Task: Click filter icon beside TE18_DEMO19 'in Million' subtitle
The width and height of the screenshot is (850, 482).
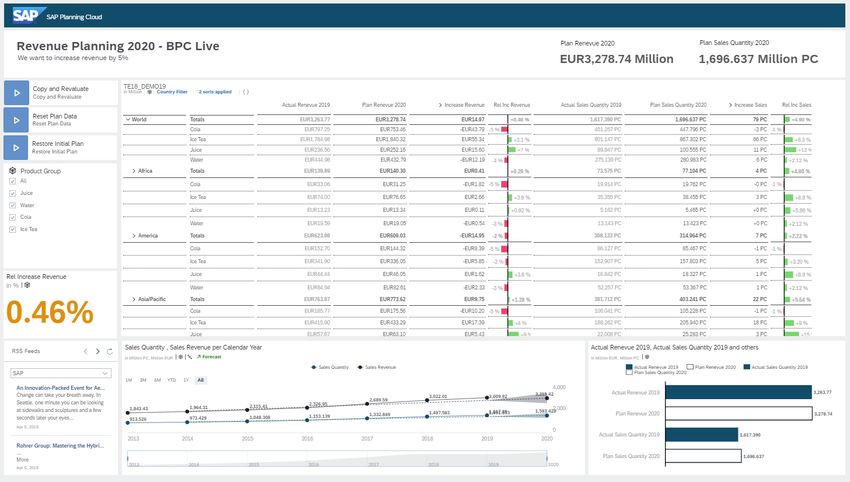Action: tap(150, 92)
